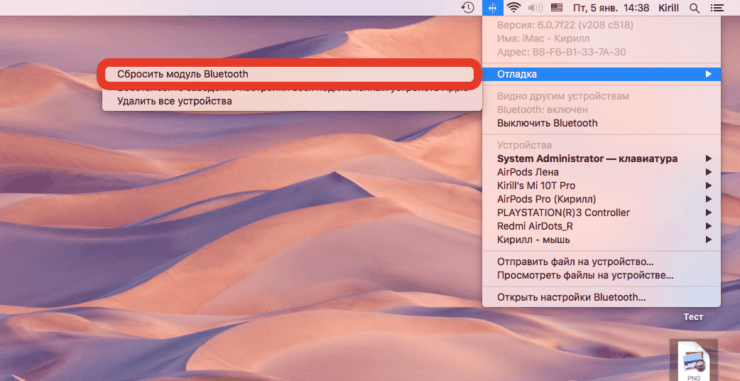Expand System Administrator keyboard submenu arrow
Screen dimensions: 740x381
(x=708, y=159)
